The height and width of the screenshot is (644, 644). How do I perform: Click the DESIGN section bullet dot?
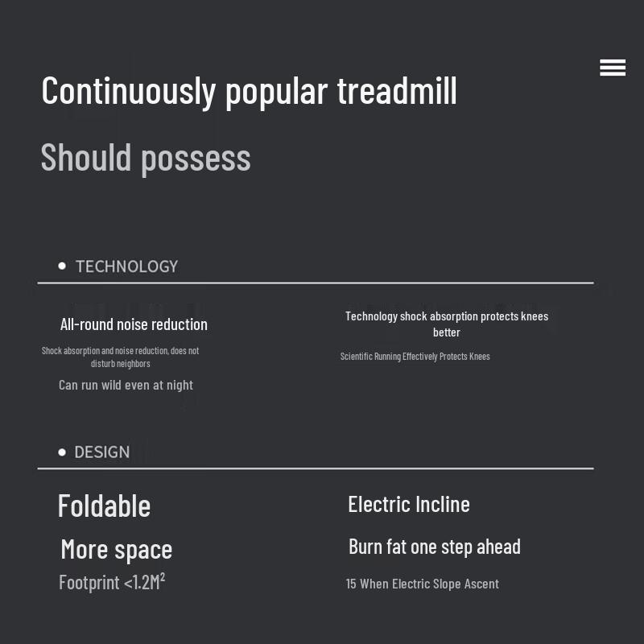pyautogui.click(x=62, y=452)
